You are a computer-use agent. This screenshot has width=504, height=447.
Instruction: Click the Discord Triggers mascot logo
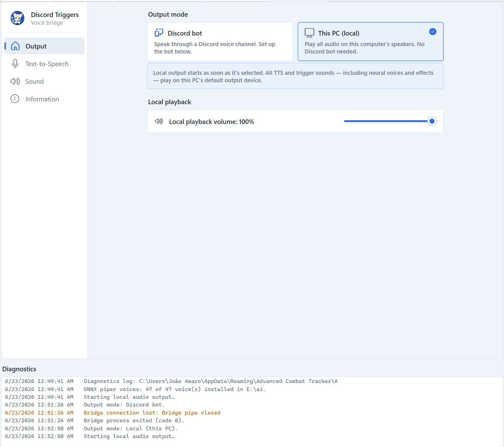click(17, 18)
